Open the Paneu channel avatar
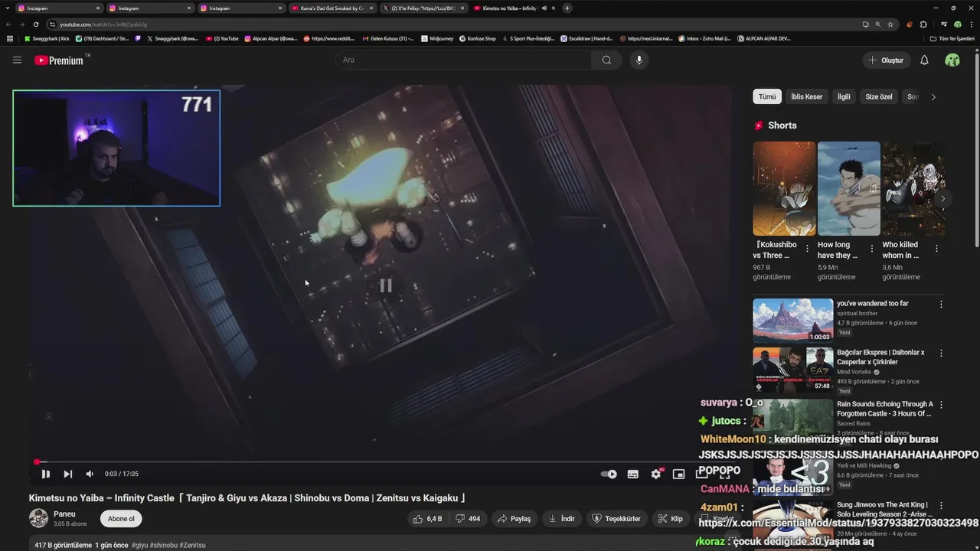This screenshot has width=980, height=551. [x=38, y=518]
